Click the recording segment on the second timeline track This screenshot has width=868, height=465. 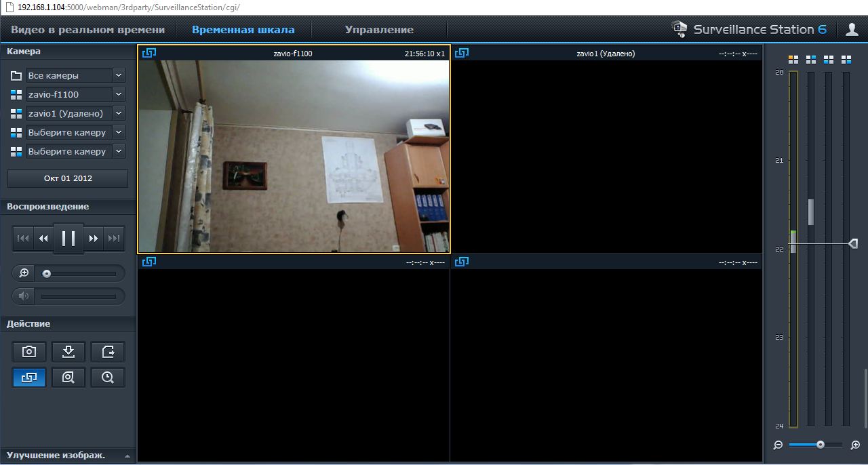811,212
